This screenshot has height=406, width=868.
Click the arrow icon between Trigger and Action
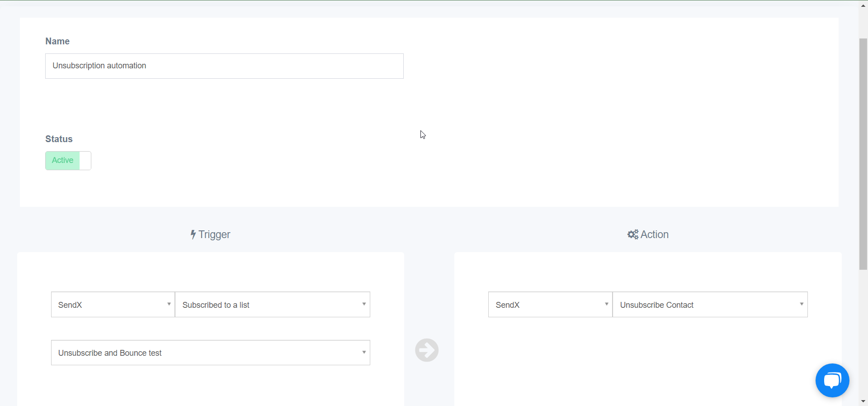pos(427,350)
